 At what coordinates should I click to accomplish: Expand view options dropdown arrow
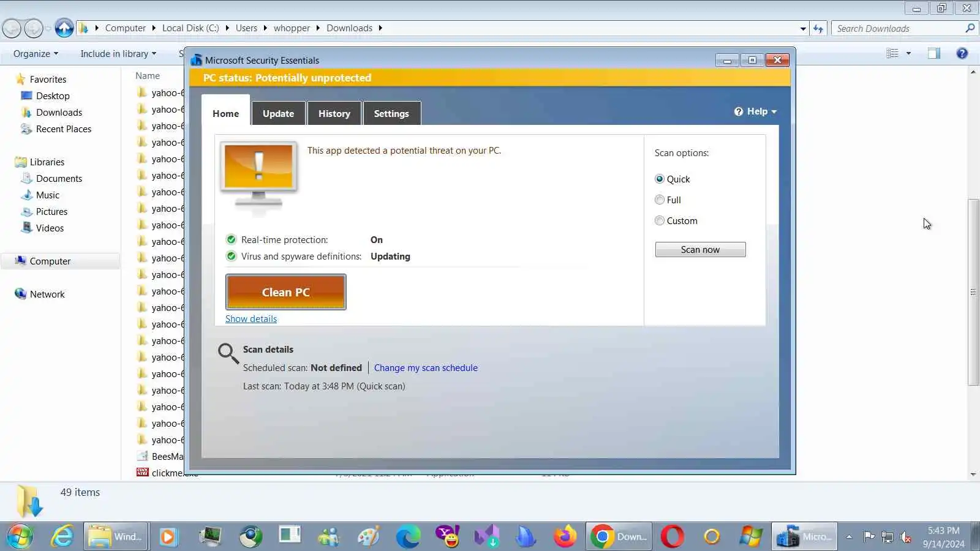point(908,53)
